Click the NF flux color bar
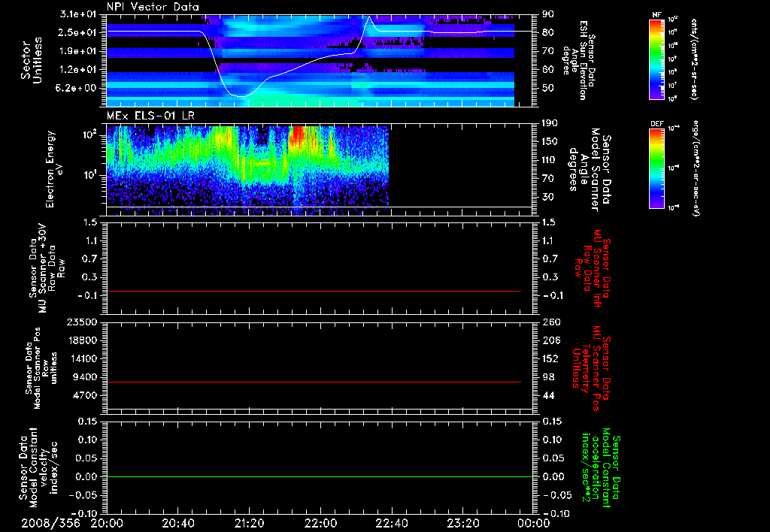The width and height of the screenshot is (770, 532). pos(657,59)
